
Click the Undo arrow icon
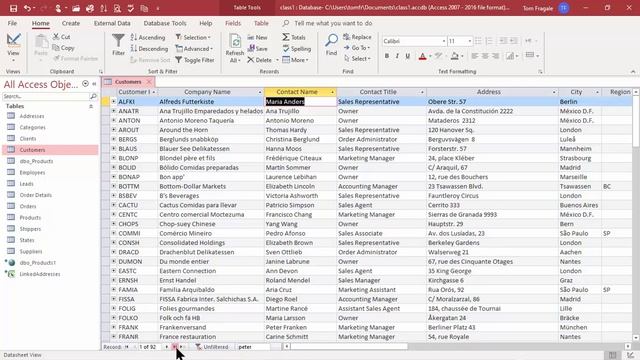point(27,8)
